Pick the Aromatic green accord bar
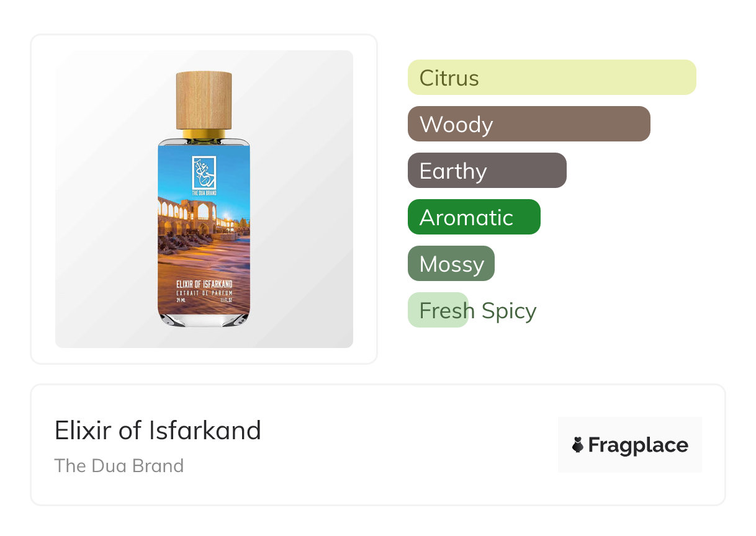The width and height of the screenshot is (756, 536). pyautogui.click(x=474, y=217)
